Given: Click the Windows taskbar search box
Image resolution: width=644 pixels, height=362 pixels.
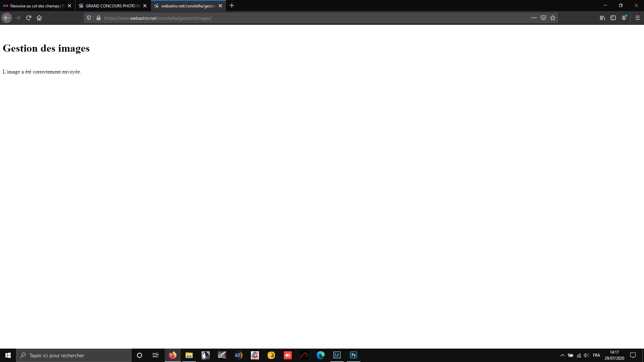Looking at the screenshot, I should tap(74, 355).
